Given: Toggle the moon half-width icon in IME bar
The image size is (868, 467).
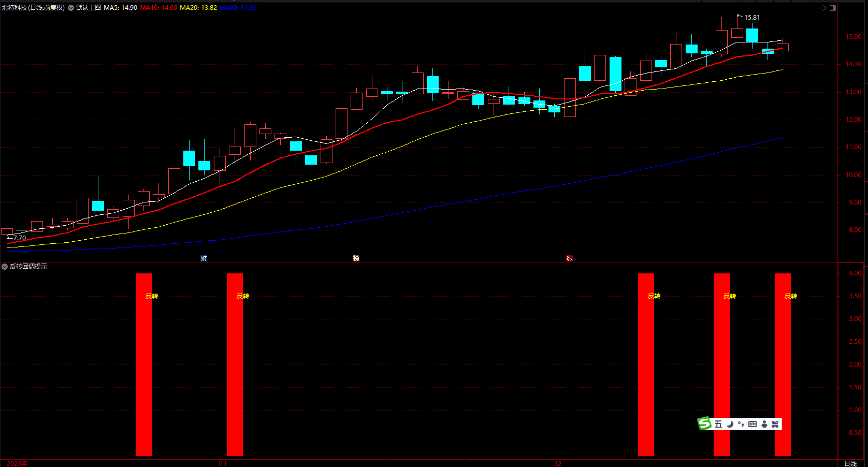Looking at the screenshot, I should (x=730, y=424).
